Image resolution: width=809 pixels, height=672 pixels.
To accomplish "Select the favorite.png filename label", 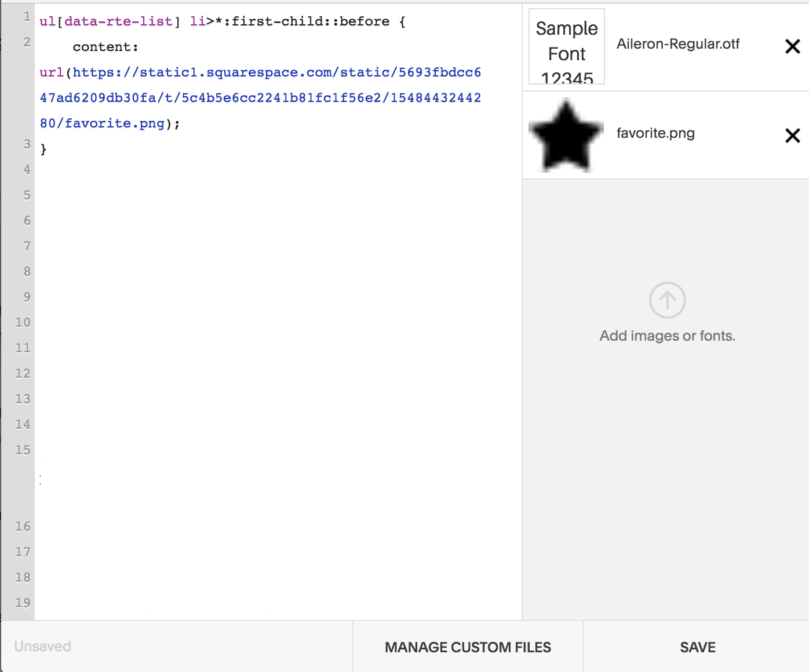I will tap(656, 133).
